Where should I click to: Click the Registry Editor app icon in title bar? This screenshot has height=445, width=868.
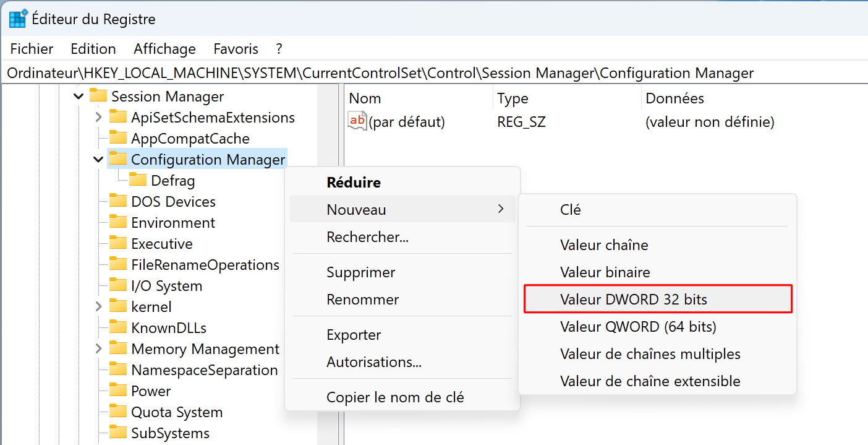18,19
